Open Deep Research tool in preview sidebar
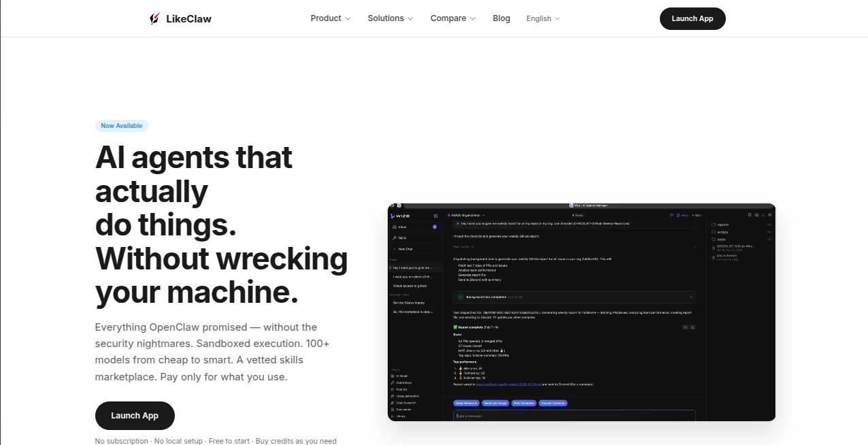This screenshot has height=445, width=868. 404,403
